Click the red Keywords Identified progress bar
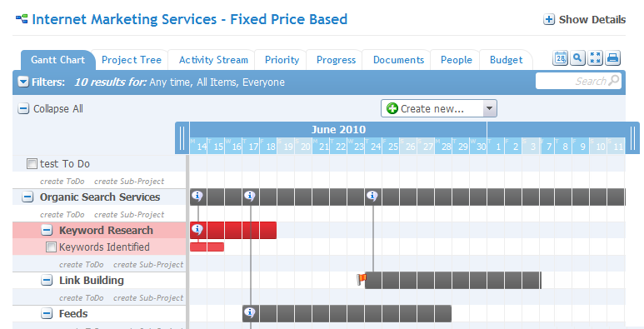 207,247
